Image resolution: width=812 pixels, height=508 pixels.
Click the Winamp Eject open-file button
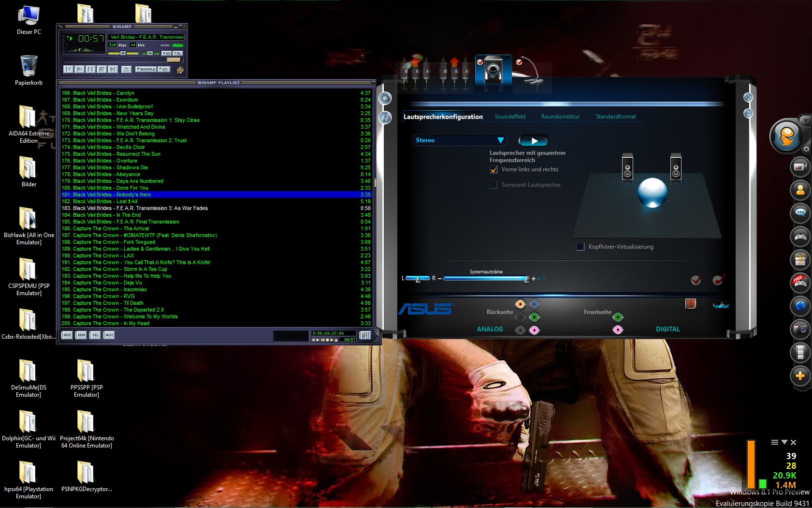click(126, 69)
